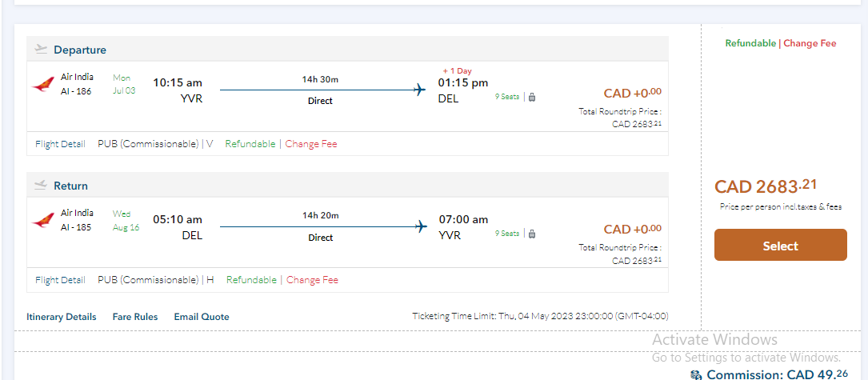This screenshot has width=868, height=380.
Task: Click the baggage icon on the return flight
Action: 532,234
